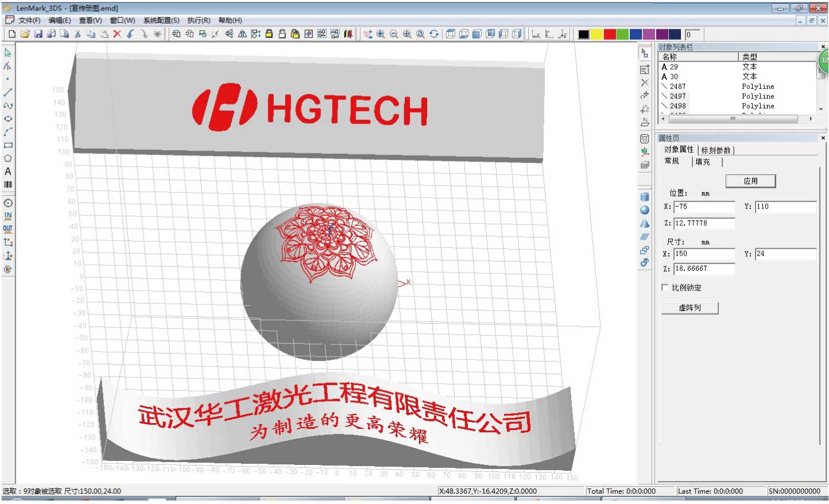Select the X axis view icon
Screen dimensions: 829x504
(x=536, y=34)
